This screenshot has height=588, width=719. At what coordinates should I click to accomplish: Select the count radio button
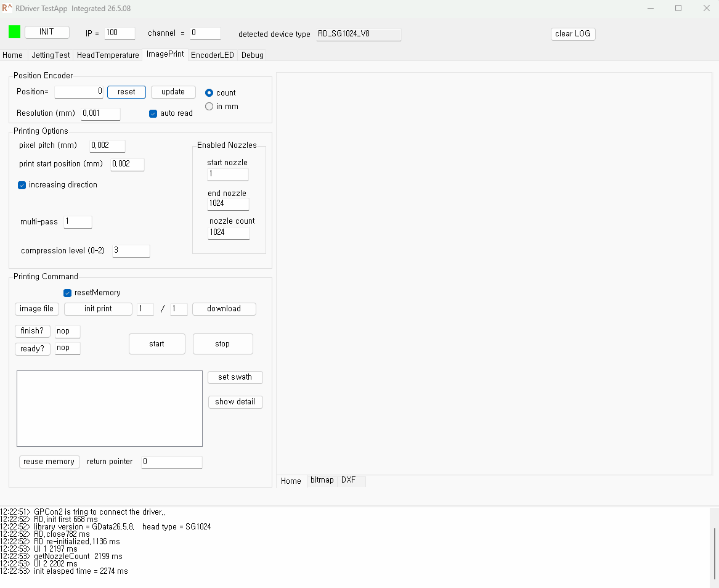[209, 92]
